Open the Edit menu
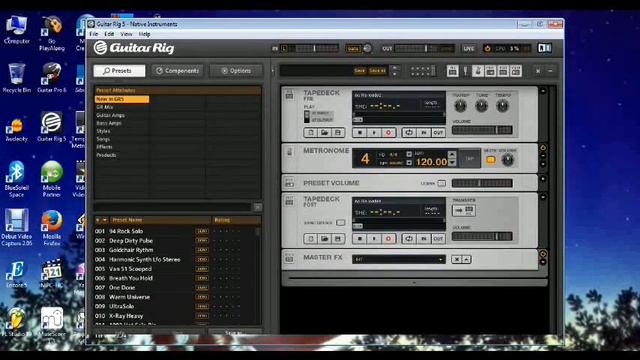Screen dimensions: 640x360 coord(109,34)
